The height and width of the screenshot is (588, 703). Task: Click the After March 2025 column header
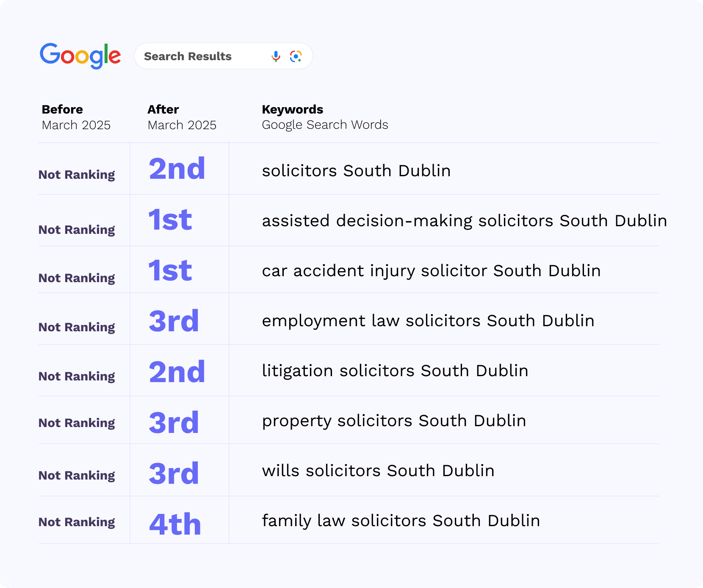tap(182, 117)
